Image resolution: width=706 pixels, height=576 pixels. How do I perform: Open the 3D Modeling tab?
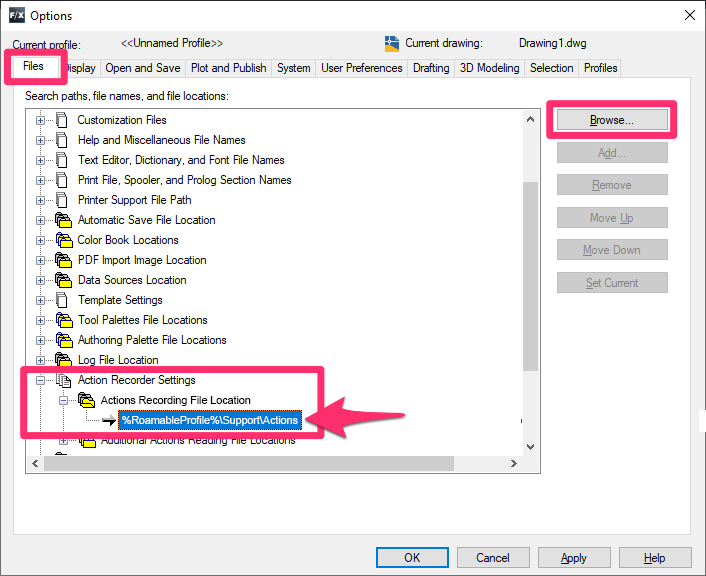pyautogui.click(x=489, y=68)
